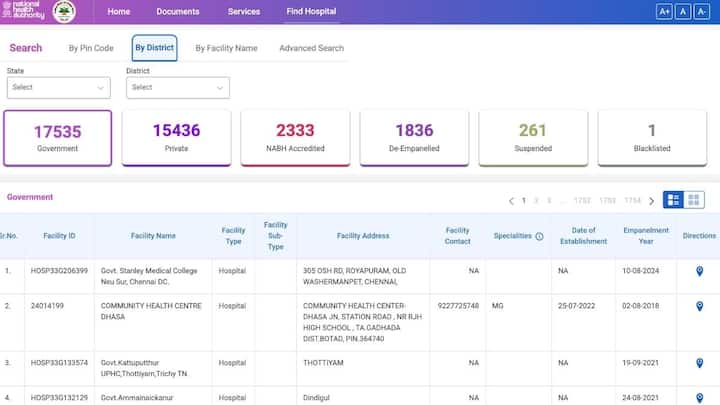
Task: Expand the District dropdown
Action: point(177,87)
